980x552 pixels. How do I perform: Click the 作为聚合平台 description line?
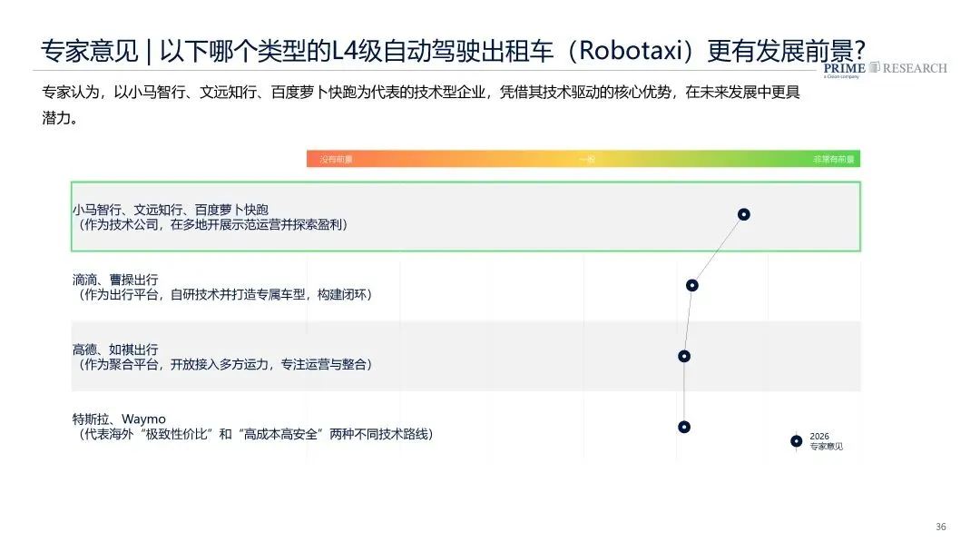(x=224, y=364)
